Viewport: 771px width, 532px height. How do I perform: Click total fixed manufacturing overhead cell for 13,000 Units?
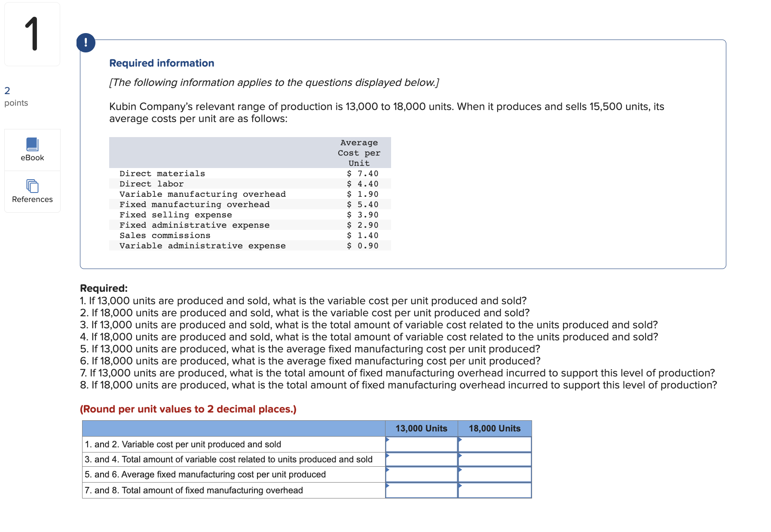pos(422,490)
